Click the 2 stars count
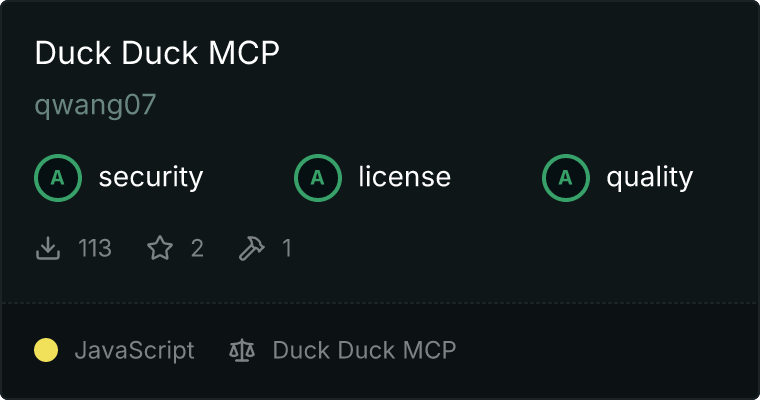Viewport: 760px width, 400px height. (197, 248)
